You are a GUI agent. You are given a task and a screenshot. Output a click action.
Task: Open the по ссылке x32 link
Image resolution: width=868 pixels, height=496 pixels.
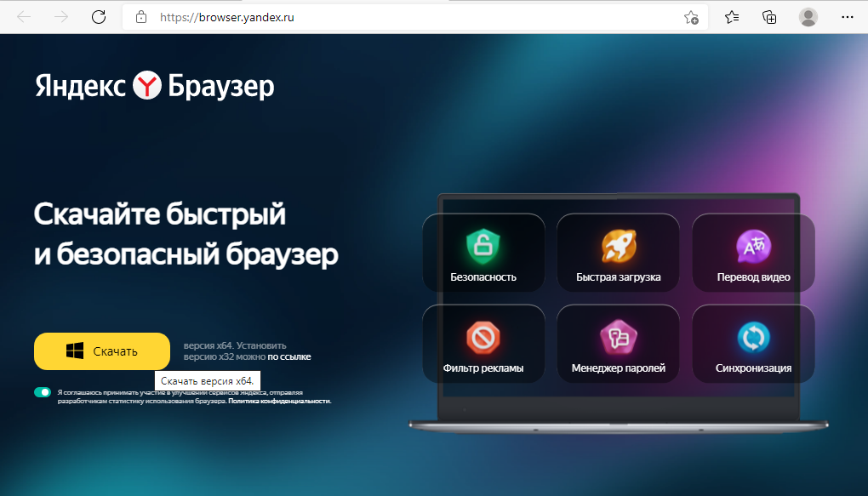tap(289, 356)
